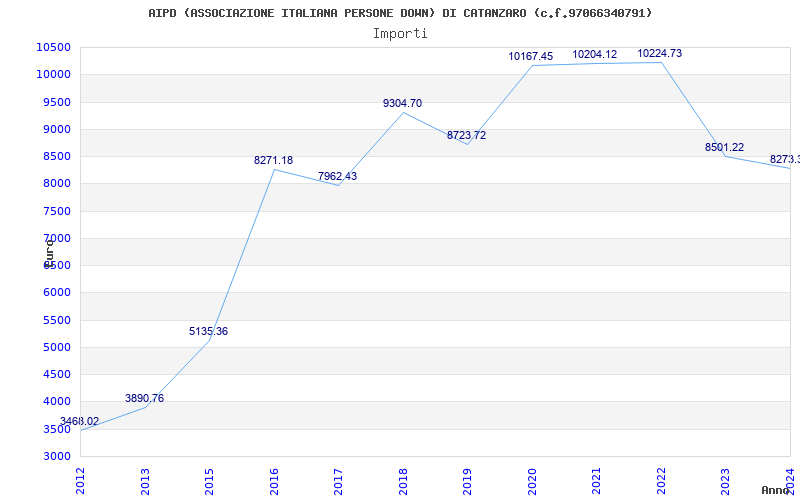Click the x-axis year label 2017
The width and height of the screenshot is (800, 500).
pos(338,482)
